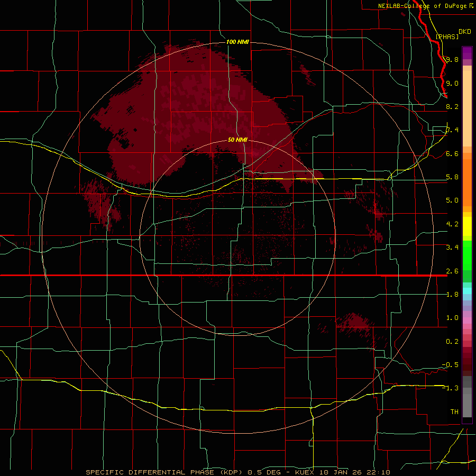Image resolution: width=476 pixels, height=476 pixels.
Task: Click the NEXLAB-College of DuPage label
Action: (x=422, y=6)
